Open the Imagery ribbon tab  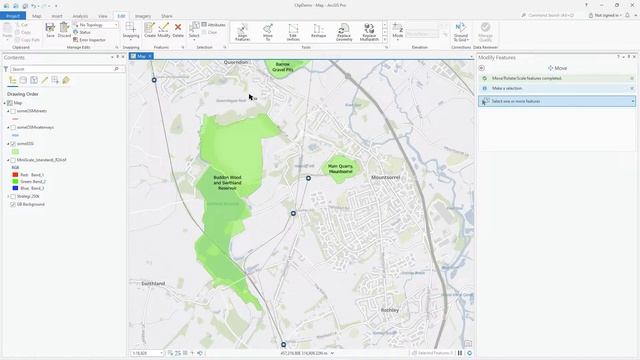[x=143, y=16]
